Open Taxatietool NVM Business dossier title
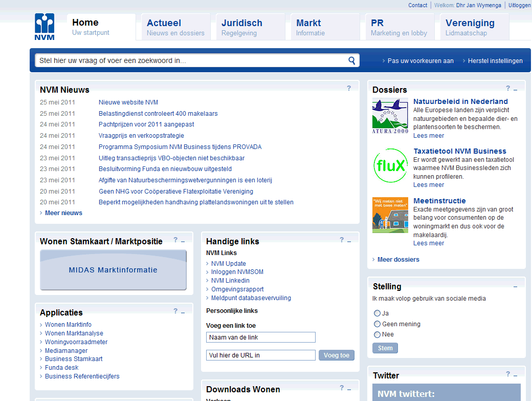Image resolution: width=532 pixels, height=401 pixels. point(460,151)
